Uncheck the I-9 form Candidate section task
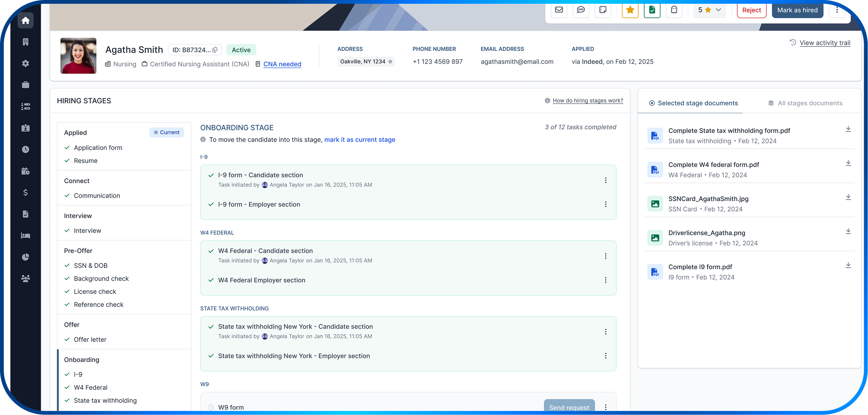 [x=211, y=175]
